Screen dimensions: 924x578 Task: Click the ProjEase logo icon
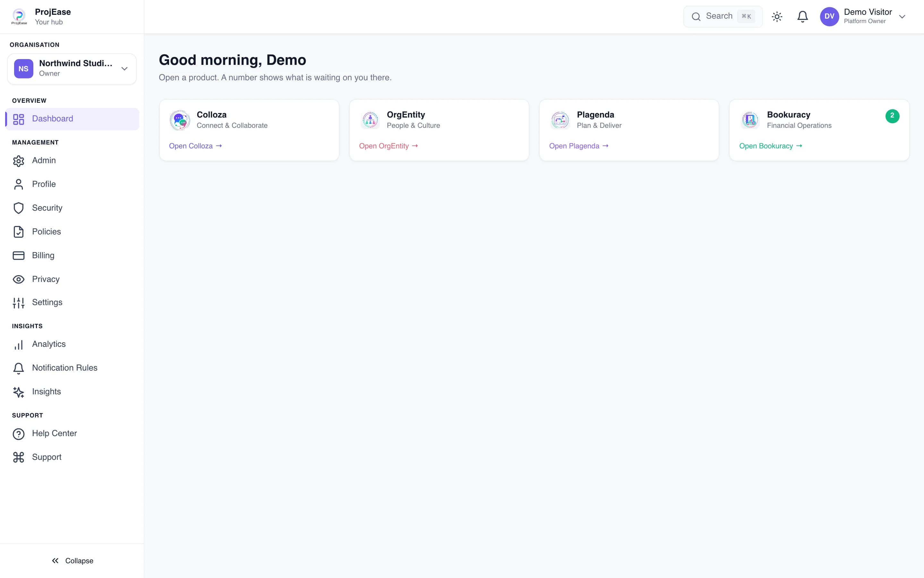tap(19, 16)
